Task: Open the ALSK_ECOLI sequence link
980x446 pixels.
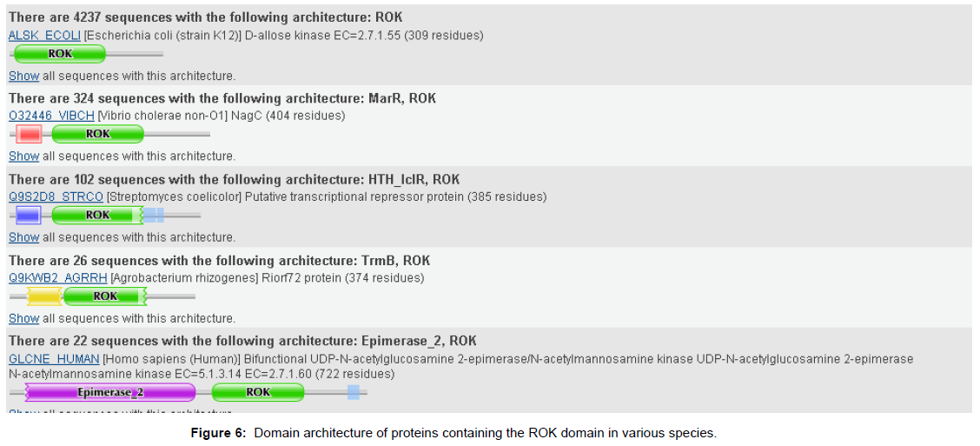Action: (x=43, y=36)
